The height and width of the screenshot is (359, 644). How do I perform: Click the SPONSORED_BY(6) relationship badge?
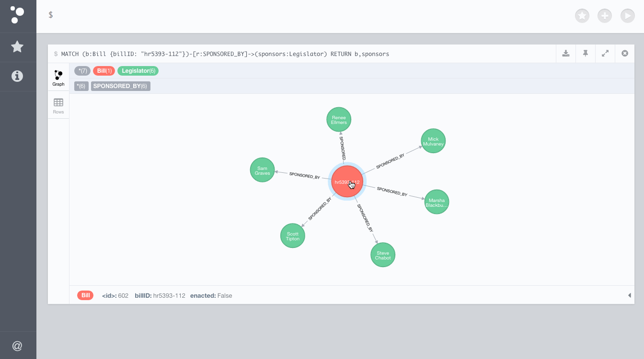(x=120, y=86)
